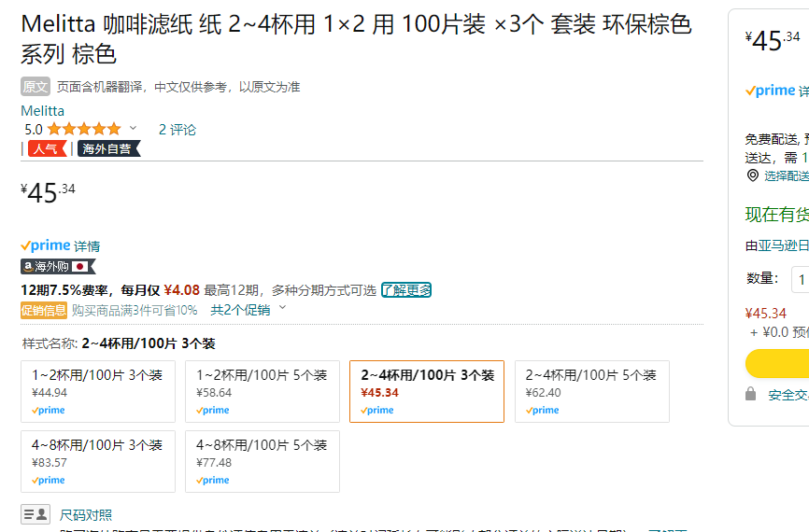The image size is (809, 532).
Task: Click the red 人气 badge
Action: pyautogui.click(x=48, y=148)
